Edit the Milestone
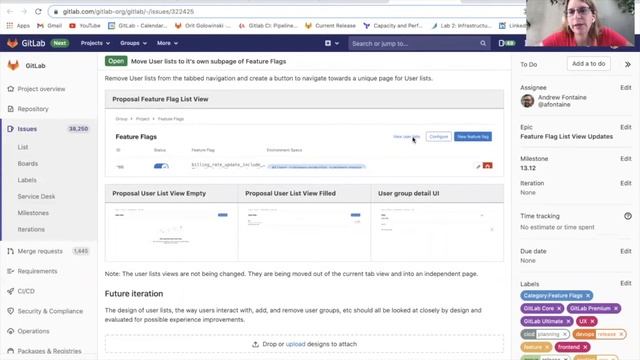The image size is (640, 360). coord(626,159)
